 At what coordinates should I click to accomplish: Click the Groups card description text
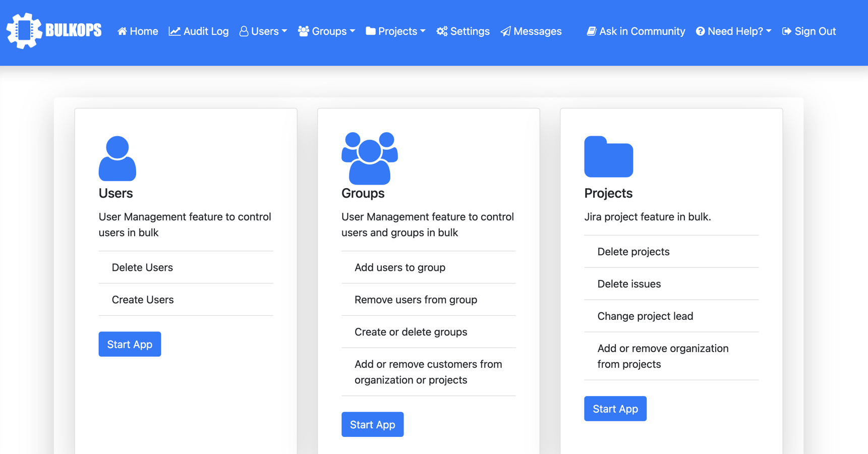click(x=428, y=224)
